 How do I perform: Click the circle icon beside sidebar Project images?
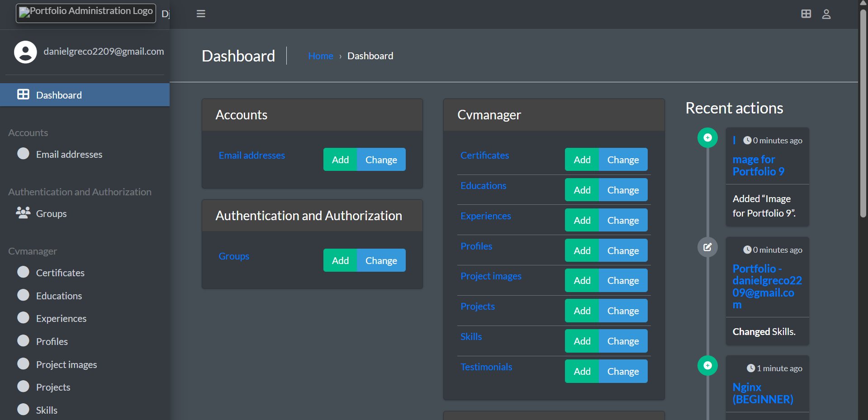[x=23, y=363]
